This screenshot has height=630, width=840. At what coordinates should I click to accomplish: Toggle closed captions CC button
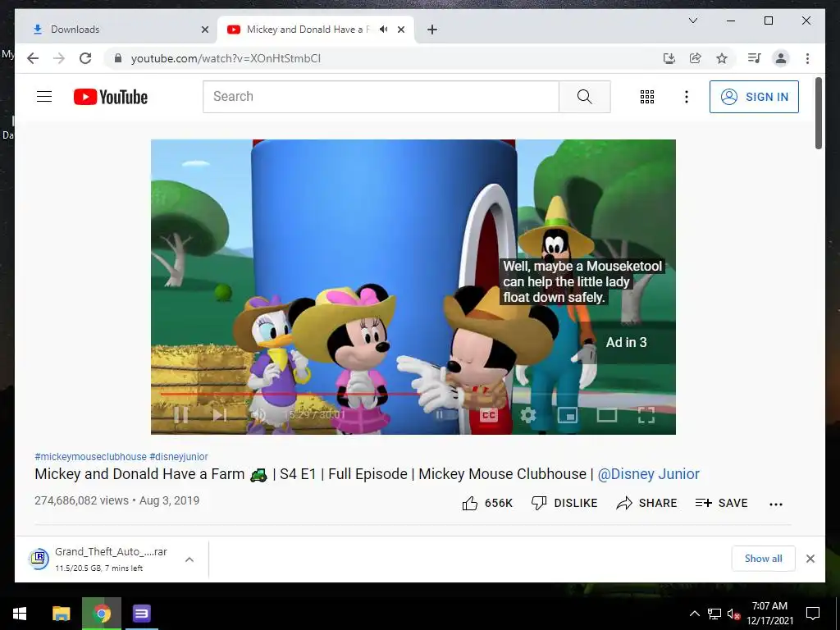coord(489,414)
